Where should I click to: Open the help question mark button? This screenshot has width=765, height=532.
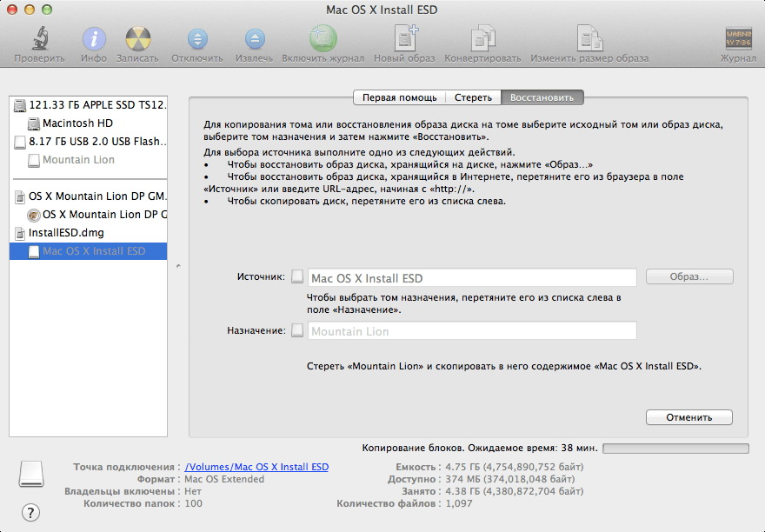[x=30, y=513]
